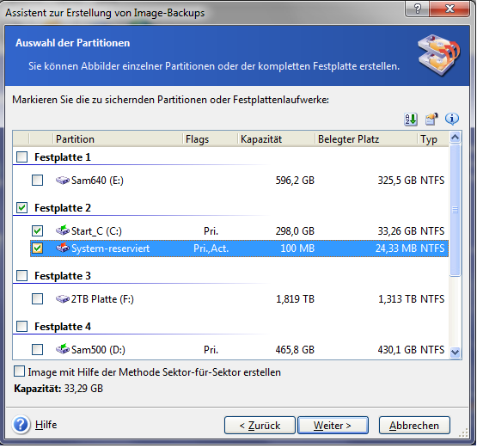477x448 pixels.
Task: Select the Sam640 (E:) partition name
Action: coord(97,181)
